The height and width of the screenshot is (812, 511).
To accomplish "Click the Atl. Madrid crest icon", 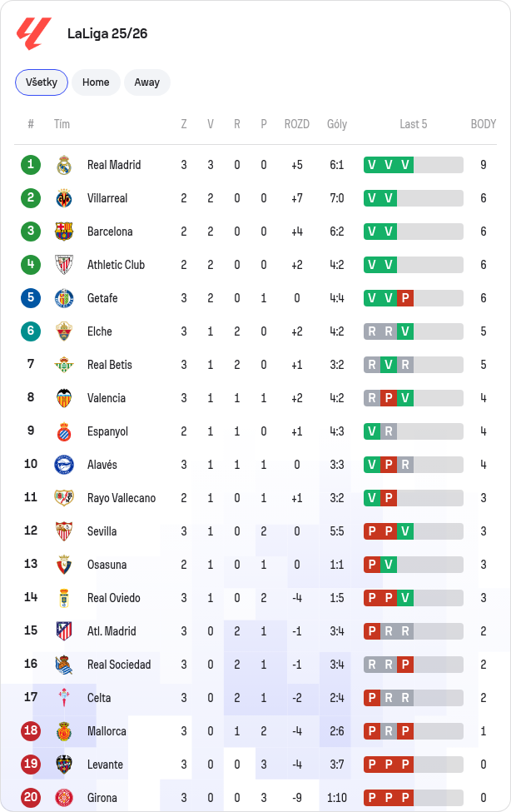I will [x=64, y=631].
